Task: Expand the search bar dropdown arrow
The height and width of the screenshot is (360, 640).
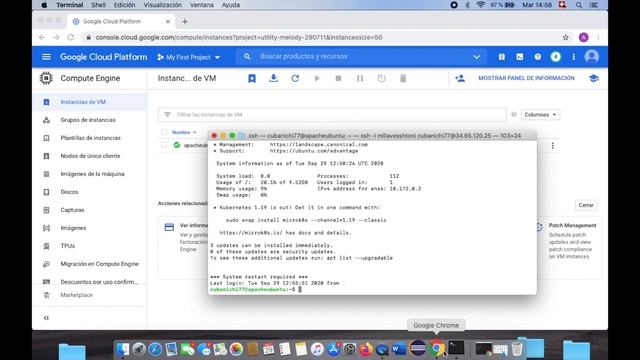Action: coord(476,57)
